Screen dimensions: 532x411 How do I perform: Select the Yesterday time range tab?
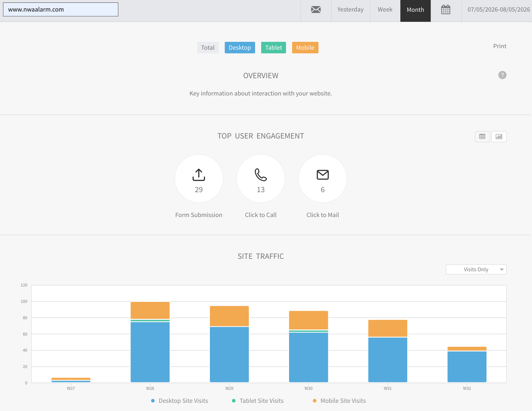350,10
